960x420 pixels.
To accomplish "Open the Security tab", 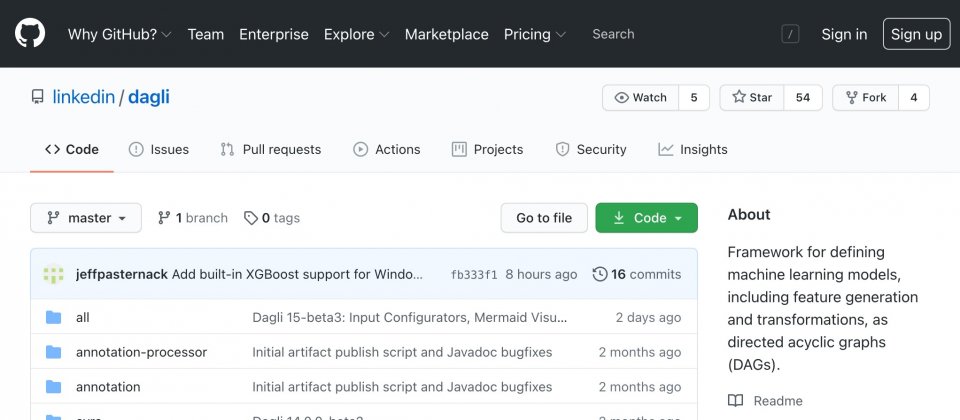I will pyautogui.click(x=591, y=149).
